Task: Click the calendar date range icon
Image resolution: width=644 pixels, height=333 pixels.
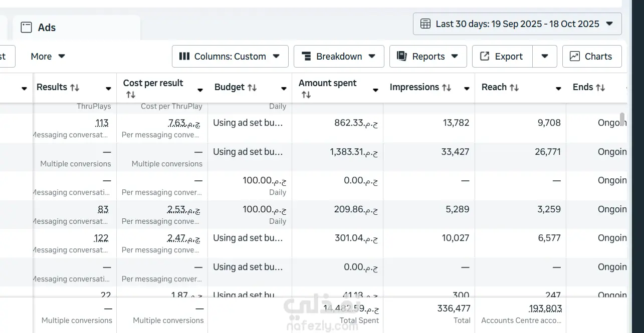Action: pos(425,24)
